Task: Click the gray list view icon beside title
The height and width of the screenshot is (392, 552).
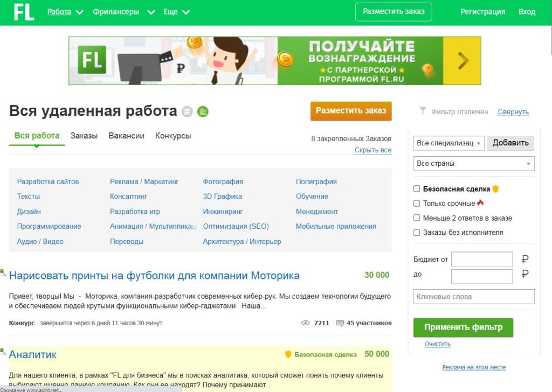Action: click(x=187, y=112)
